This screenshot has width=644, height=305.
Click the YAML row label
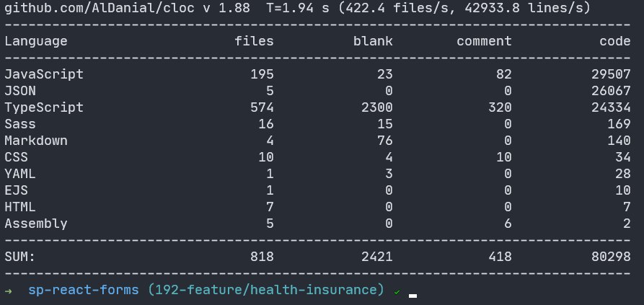click(x=20, y=174)
